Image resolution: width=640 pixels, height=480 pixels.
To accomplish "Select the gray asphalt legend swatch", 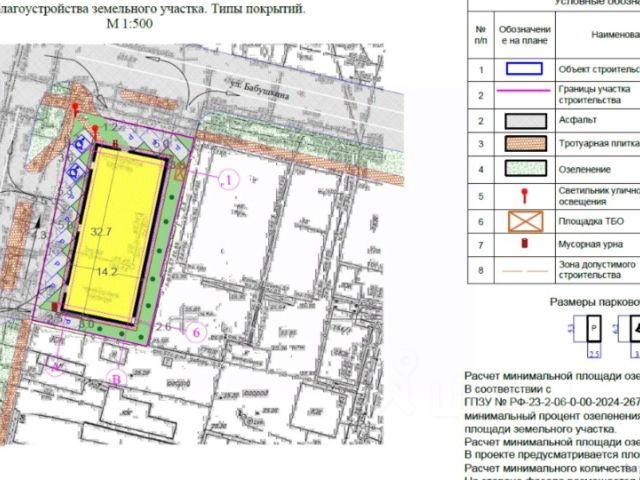I will (526, 121).
